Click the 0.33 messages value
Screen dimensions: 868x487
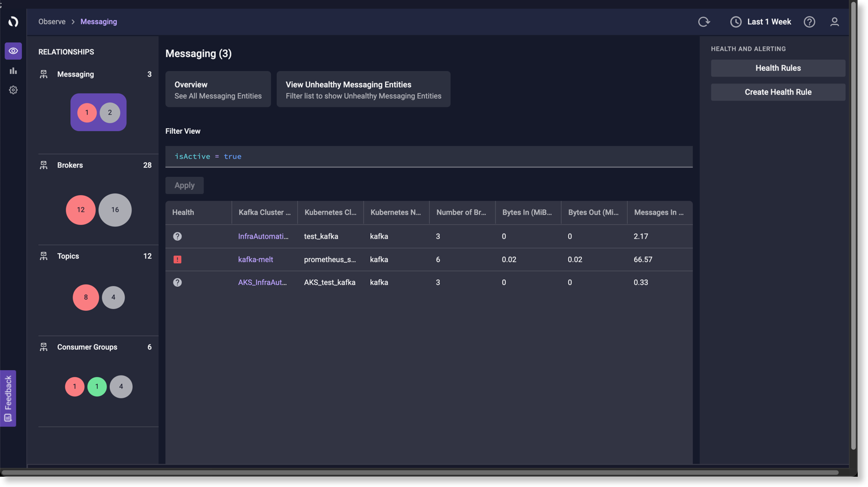coord(640,282)
